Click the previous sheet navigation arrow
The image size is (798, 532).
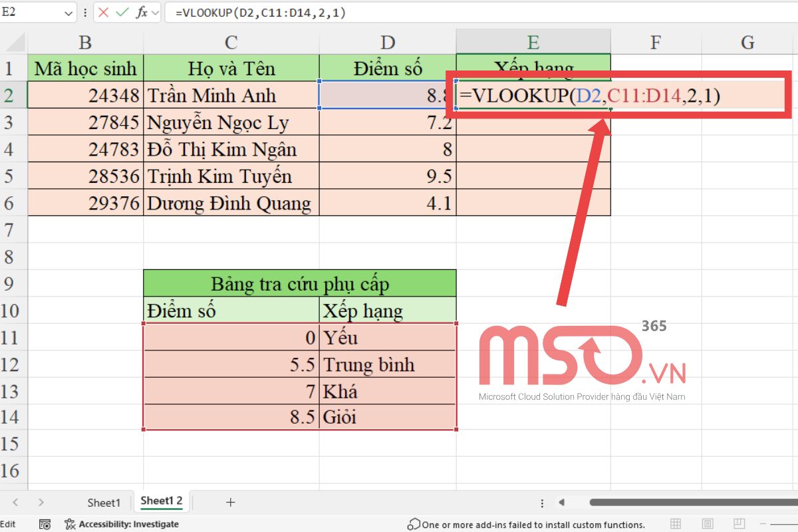[x=15, y=502]
